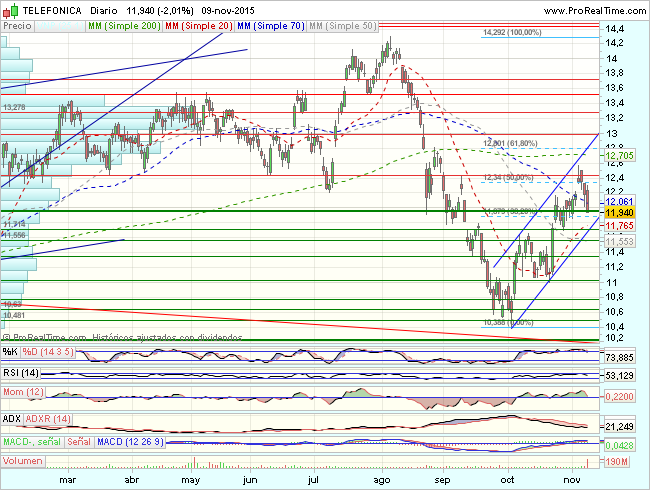This screenshot has height=490, width=650.
Task: Click the sep month label on time axis
Action: click(x=442, y=480)
